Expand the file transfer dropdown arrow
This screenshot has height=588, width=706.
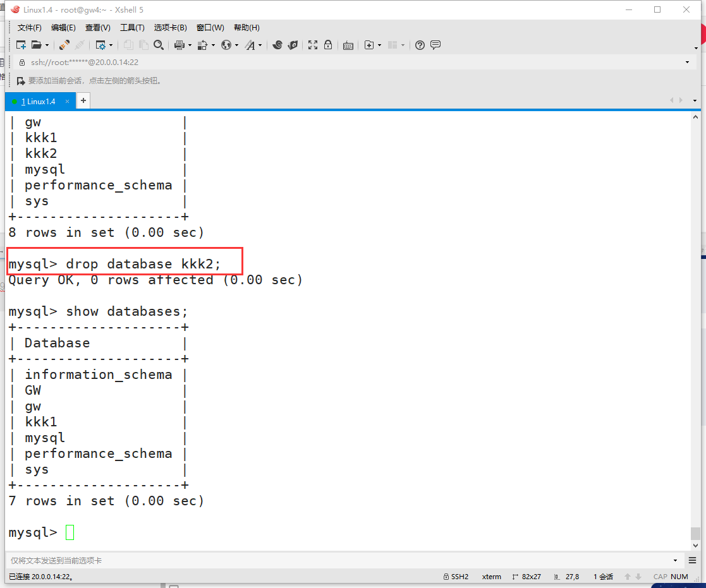tap(214, 45)
